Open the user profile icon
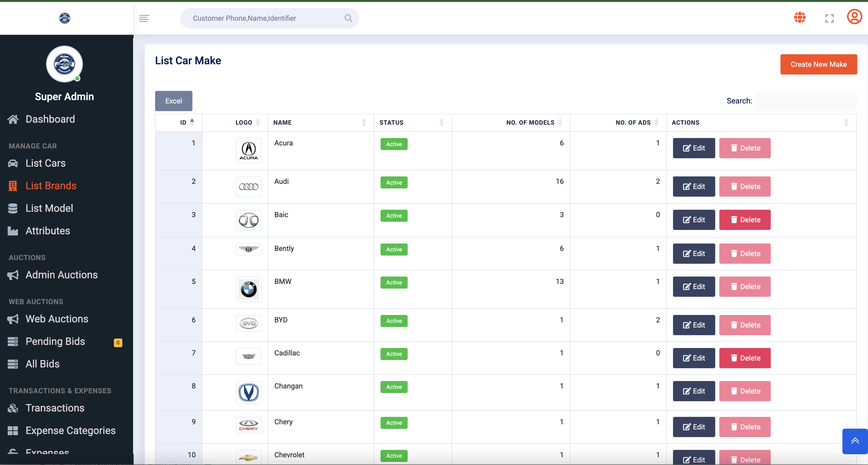Screen dimensions: 868x465 pos(854,17)
